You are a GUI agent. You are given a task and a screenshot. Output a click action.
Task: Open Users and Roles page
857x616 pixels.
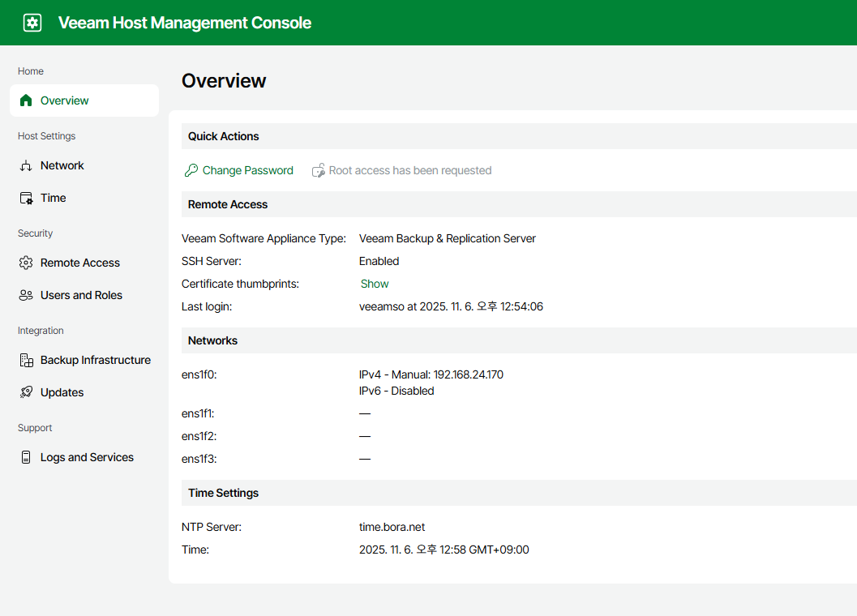(x=84, y=295)
